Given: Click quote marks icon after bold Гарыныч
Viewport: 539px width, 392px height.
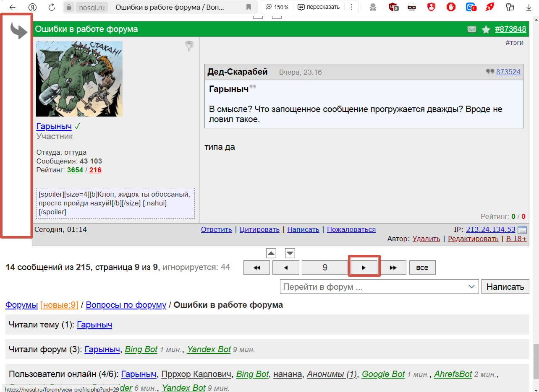Looking at the screenshot, I should pos(252,87).
